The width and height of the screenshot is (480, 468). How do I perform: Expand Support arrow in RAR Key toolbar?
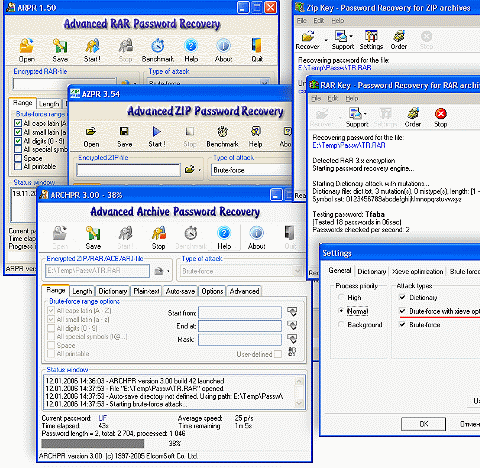(365, 113)
